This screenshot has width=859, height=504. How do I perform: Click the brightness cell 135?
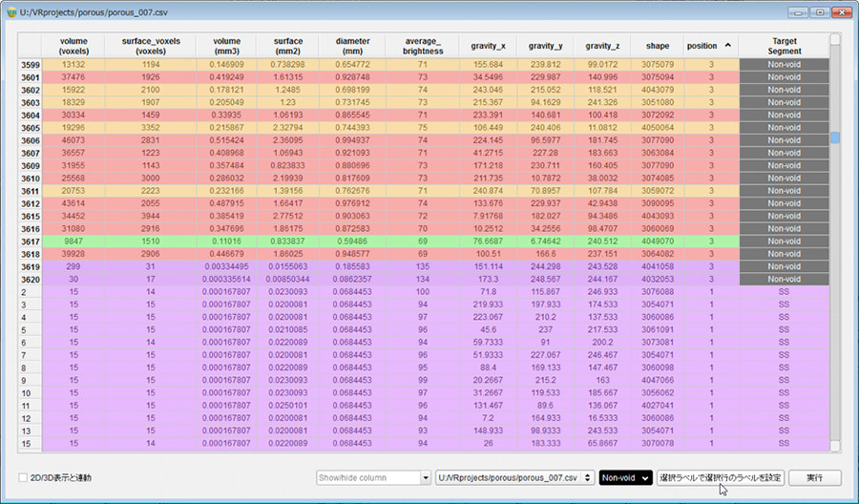point(423,266)
